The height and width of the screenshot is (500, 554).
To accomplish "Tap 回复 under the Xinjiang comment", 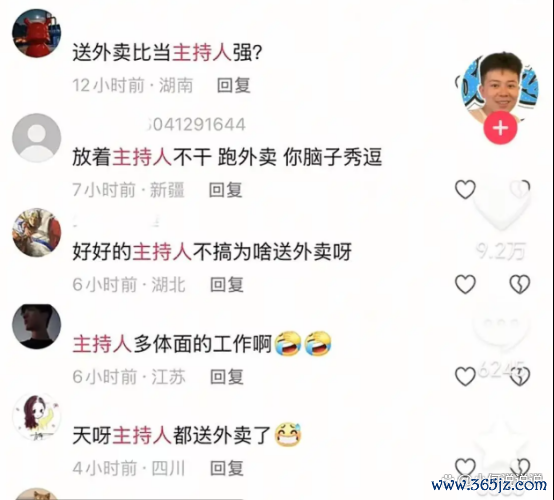I will [226, 190].
